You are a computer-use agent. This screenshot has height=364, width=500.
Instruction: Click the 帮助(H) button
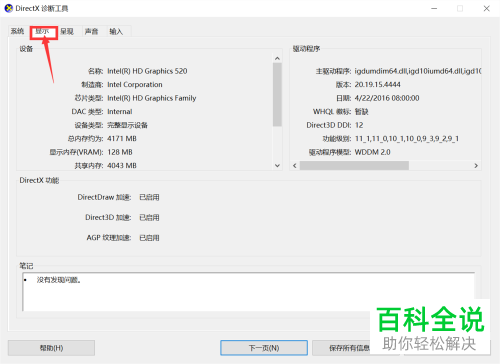coord(51,348)
